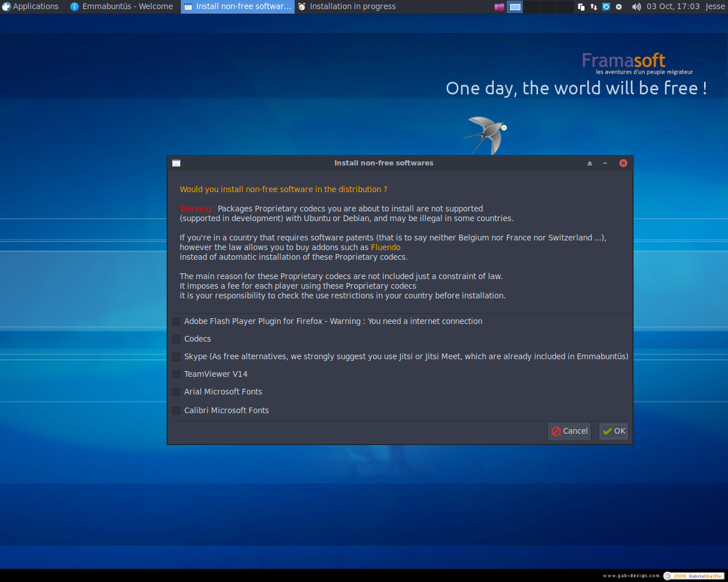Image resolution: width=728 pixels, height=582 pixels.
Task: Select the first highlighted workspace
Action: point(515,7)
